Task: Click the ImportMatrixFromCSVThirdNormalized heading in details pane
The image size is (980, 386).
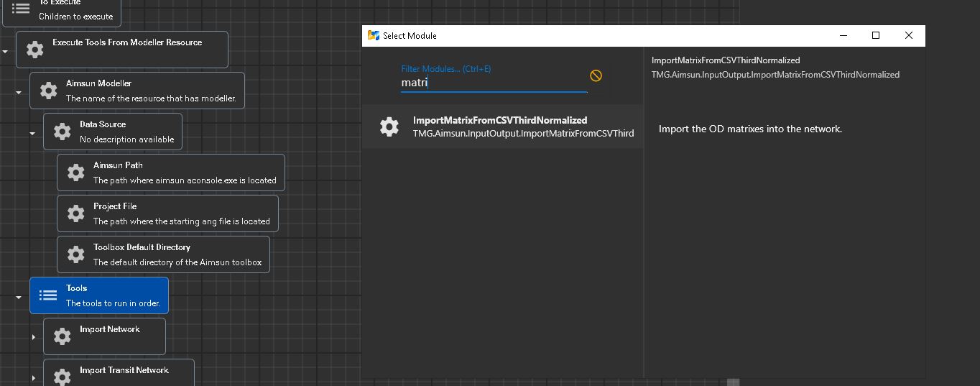Action: coord(726,60)
